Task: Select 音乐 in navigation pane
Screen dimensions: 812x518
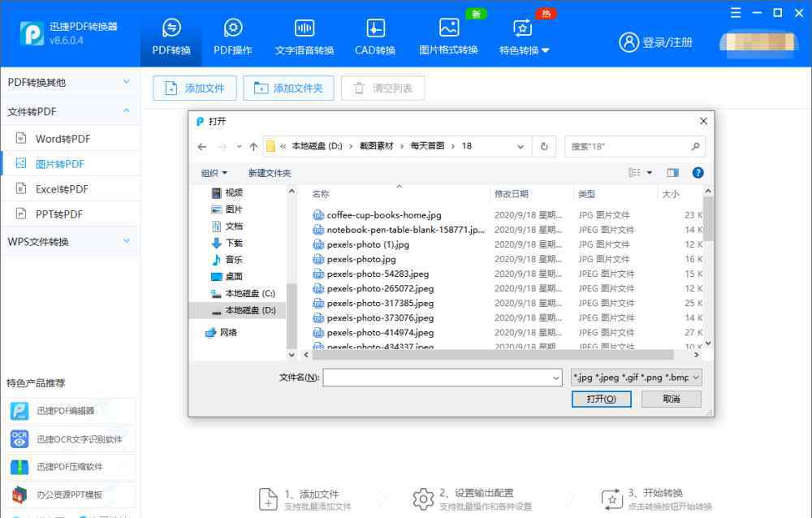Action: (228, 260)
